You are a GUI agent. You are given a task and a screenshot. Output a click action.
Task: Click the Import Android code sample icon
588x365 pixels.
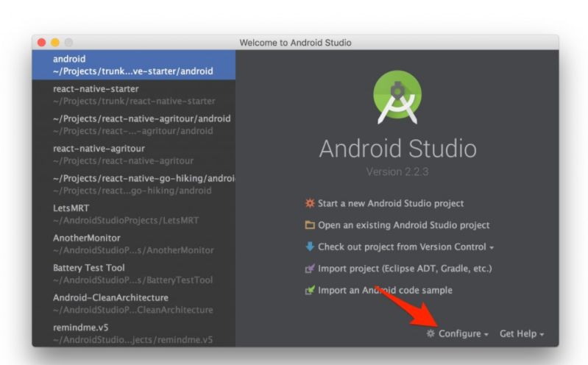(x=310, y=291)
